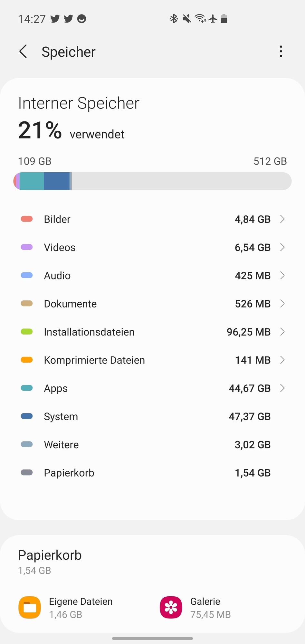This screenshot has height=644, width=305.
Task: Tap the back arrow beside Speicher
Action: coord(23,52)
